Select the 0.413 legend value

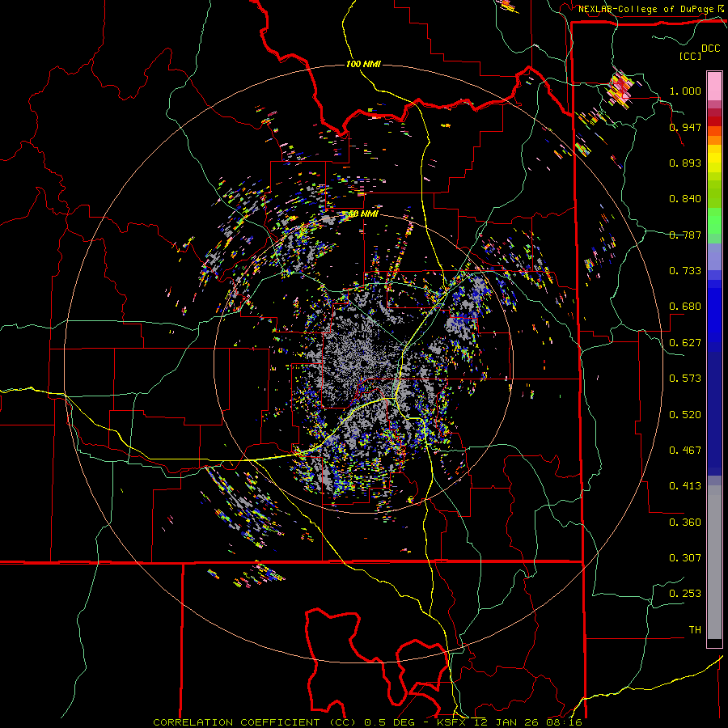click(x=685, y=486)
